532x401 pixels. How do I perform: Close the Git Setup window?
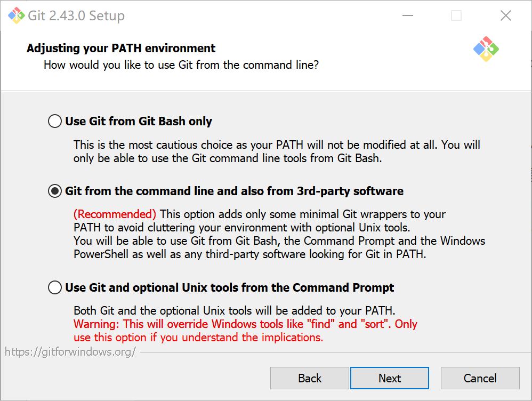(506, 15)
